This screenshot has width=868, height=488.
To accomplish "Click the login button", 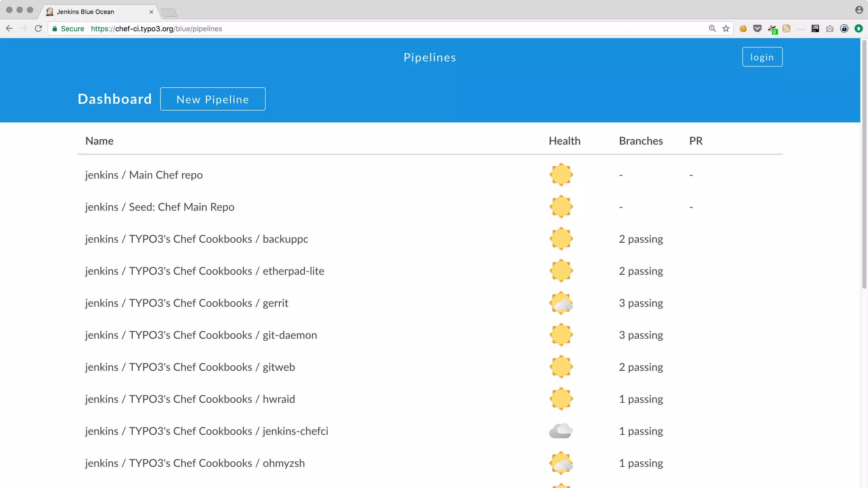I will point(762,57).
